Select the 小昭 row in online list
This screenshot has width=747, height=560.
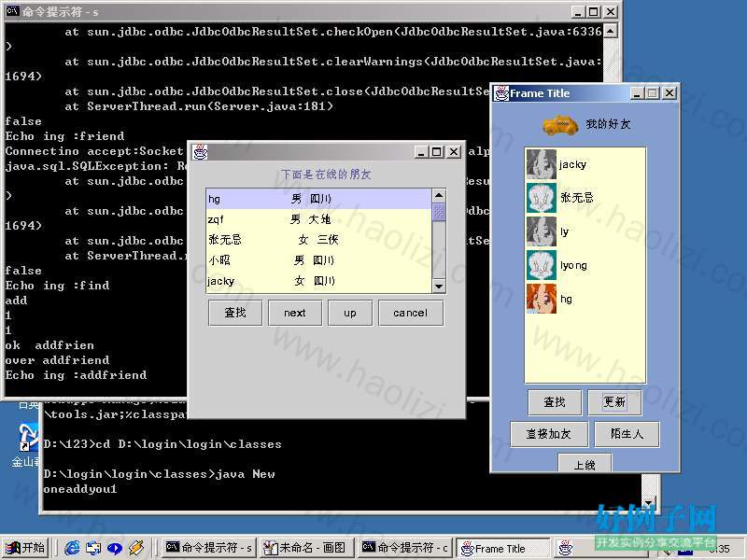pyautogui.click(x=319, y=260)
